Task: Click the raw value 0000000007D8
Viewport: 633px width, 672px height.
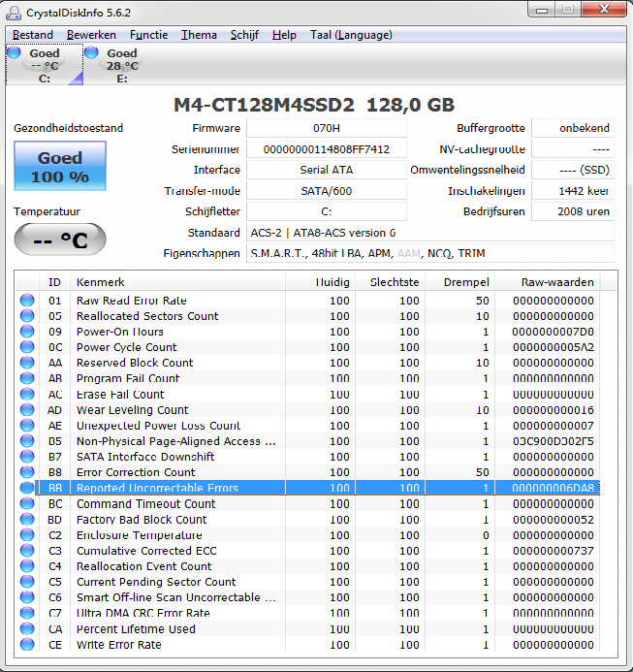Action: [553, 332]
